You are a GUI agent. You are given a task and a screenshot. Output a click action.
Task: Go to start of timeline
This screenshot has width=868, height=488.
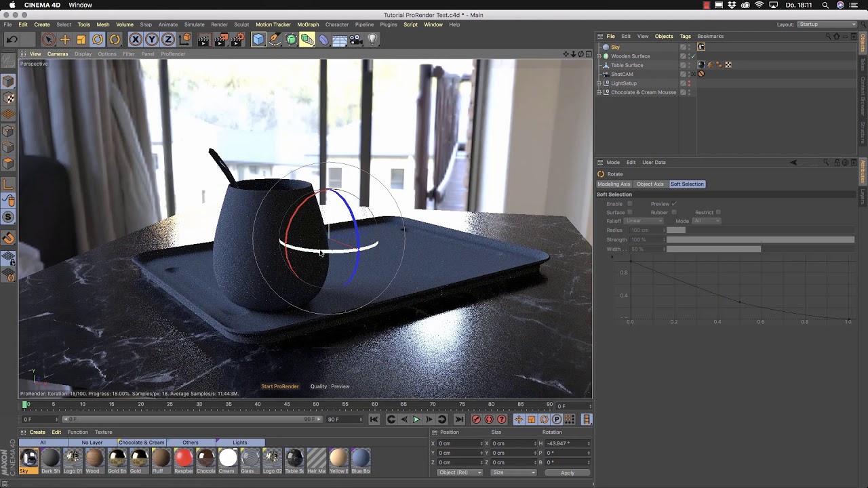pos(374,420)
